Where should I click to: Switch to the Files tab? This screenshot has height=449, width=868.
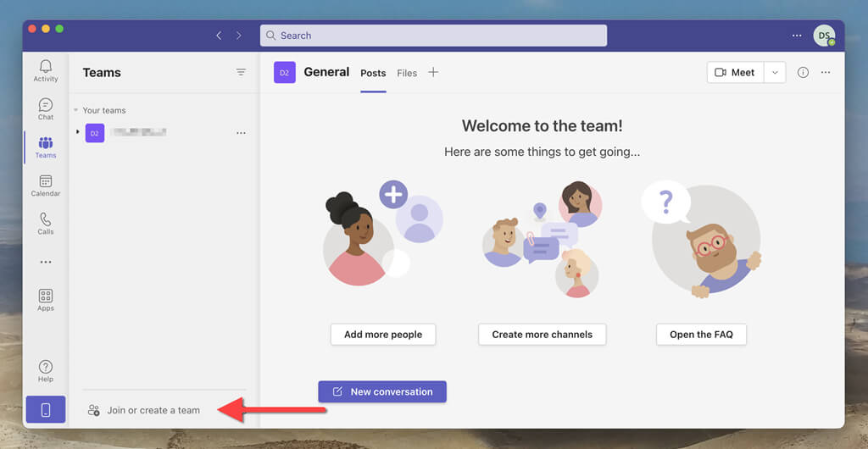click(407, 73)
